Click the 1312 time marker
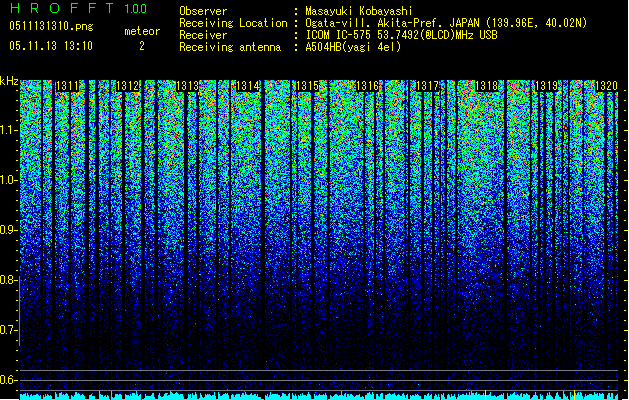The width and height of the screenshot is (629, 400). (x=128, y=86)
